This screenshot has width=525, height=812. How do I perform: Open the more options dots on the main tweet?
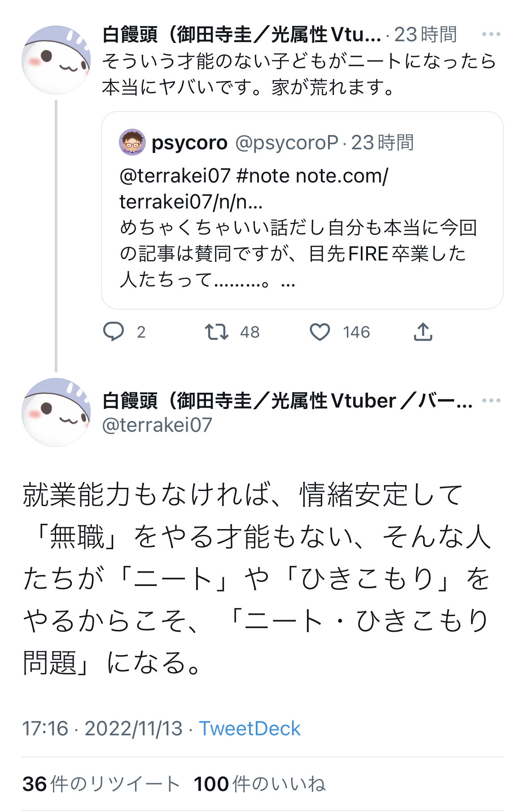click(491, 400)
